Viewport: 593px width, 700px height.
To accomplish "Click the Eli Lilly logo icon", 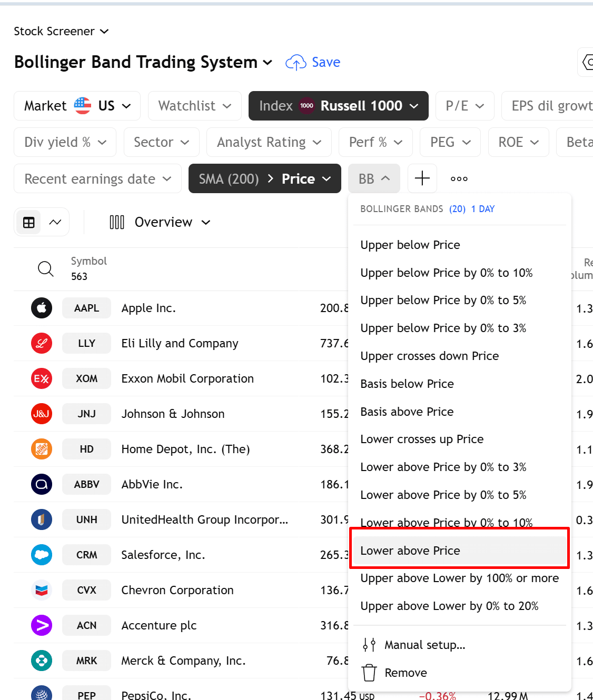I will [x=42, y=343].
